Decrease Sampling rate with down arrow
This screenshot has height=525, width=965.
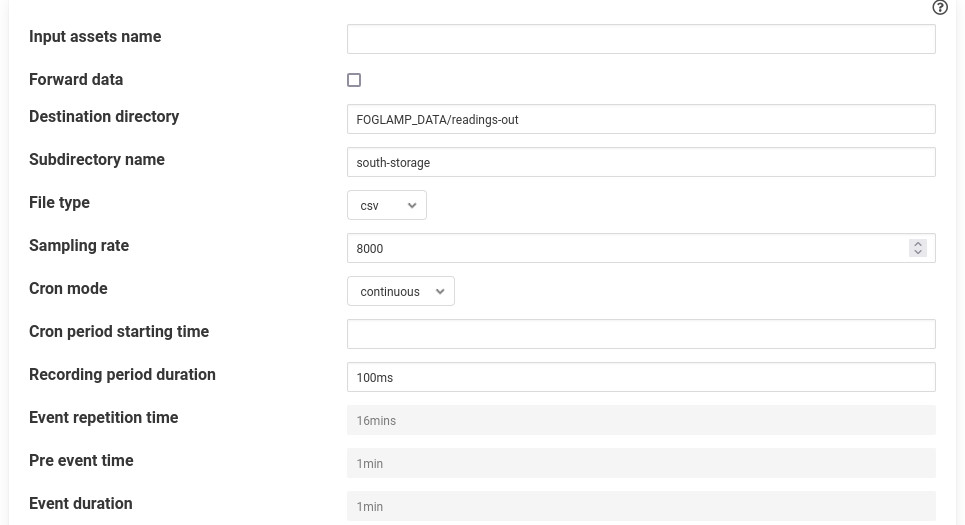click(918, 252)
